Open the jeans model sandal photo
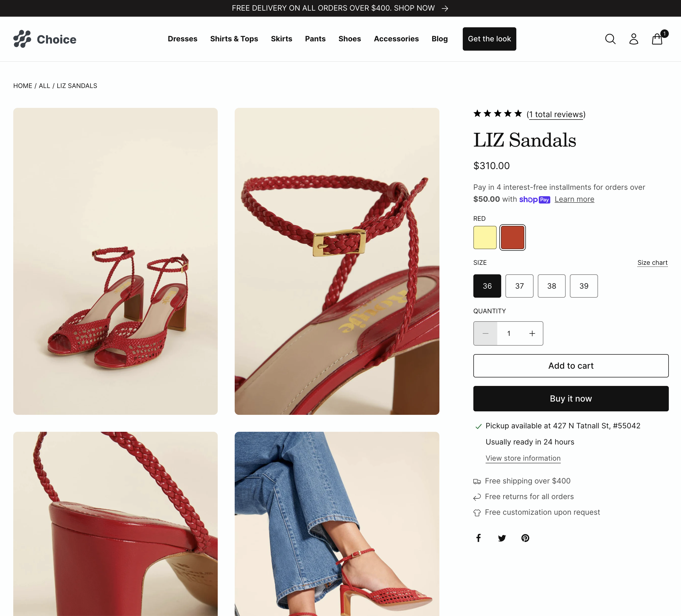 (x=337, y=523)
